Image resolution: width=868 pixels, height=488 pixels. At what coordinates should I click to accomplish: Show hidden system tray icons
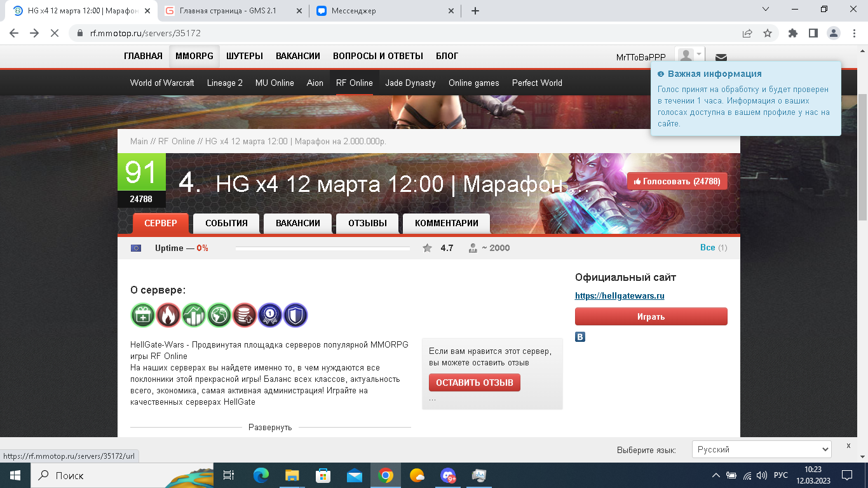pos(716,475)
